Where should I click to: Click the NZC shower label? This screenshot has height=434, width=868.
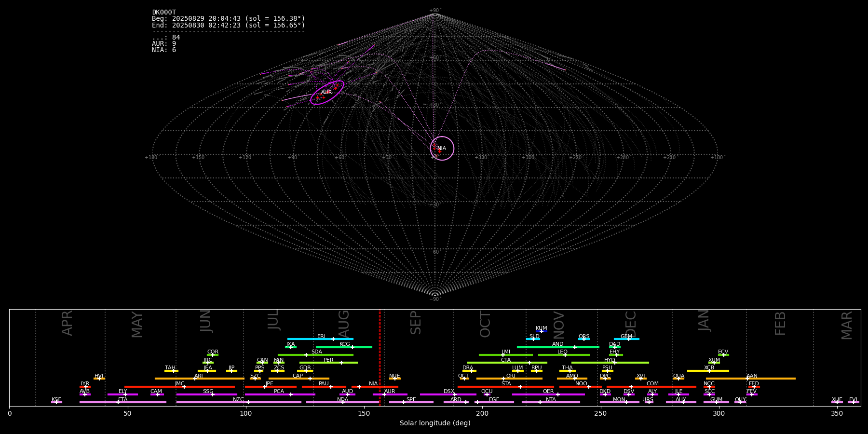[239, 400]
